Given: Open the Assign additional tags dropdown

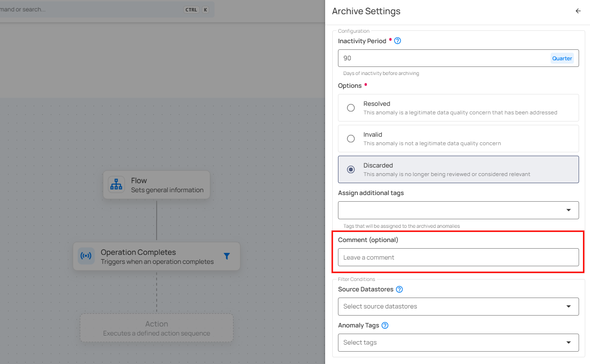Looking at the screenshot, I should pos(458,210).
